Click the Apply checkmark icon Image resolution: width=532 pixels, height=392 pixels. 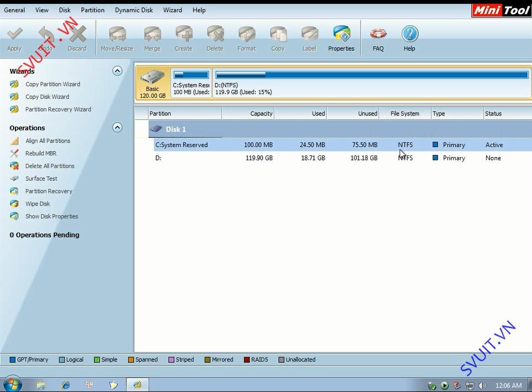click(14, 34)
